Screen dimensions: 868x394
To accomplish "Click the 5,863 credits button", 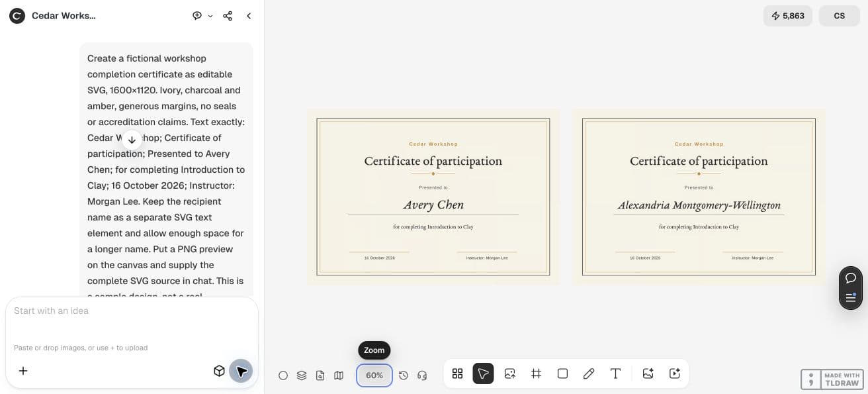I will tap(787, 16).
